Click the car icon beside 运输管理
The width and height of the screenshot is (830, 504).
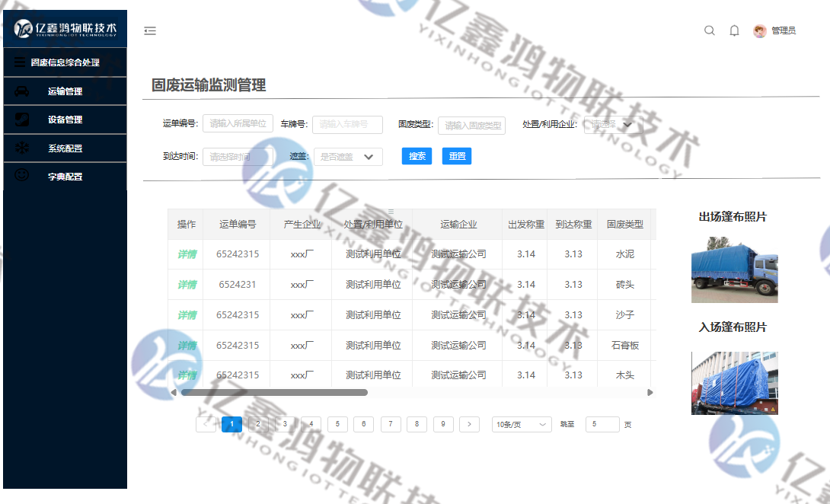click(x=21, y=91)
